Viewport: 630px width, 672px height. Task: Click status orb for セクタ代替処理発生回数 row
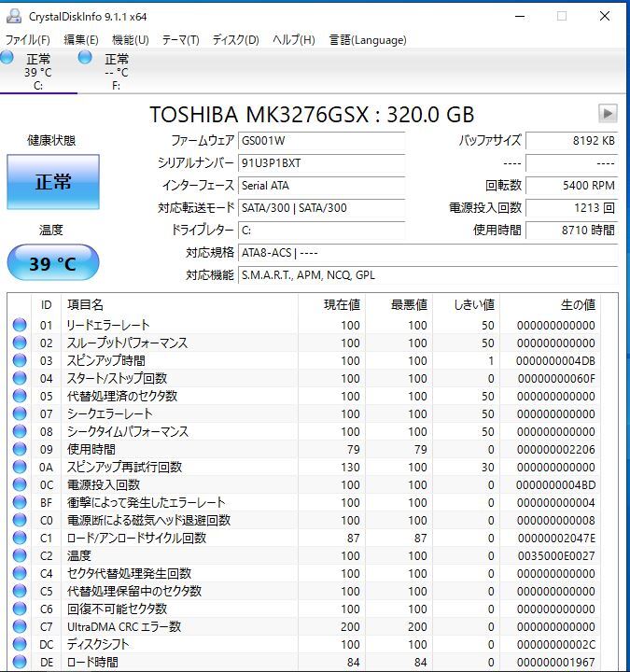pyautogui.click(x=20, y=573)
